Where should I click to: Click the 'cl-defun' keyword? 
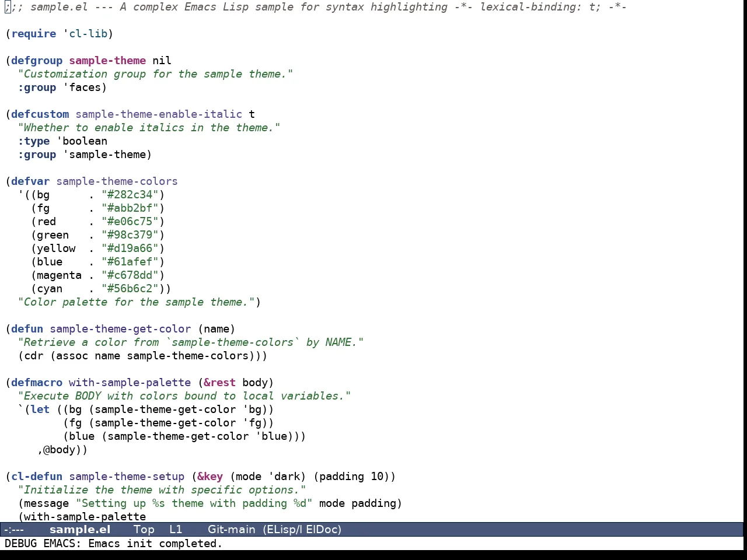(37, 477)
